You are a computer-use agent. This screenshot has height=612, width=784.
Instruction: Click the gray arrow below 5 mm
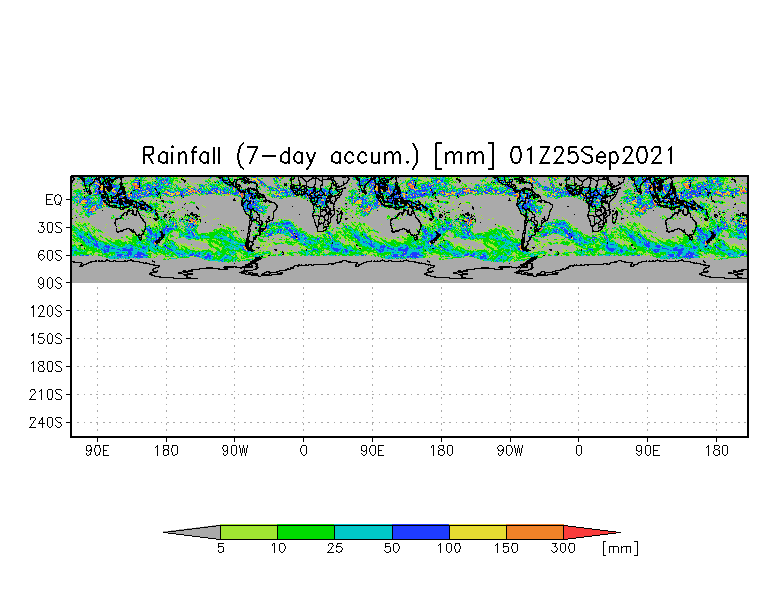tap(193, 532)
